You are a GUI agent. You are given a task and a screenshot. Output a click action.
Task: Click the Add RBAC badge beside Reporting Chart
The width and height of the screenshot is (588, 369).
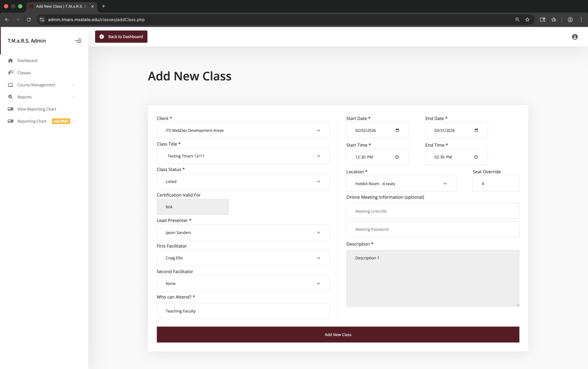click(61, 121)
